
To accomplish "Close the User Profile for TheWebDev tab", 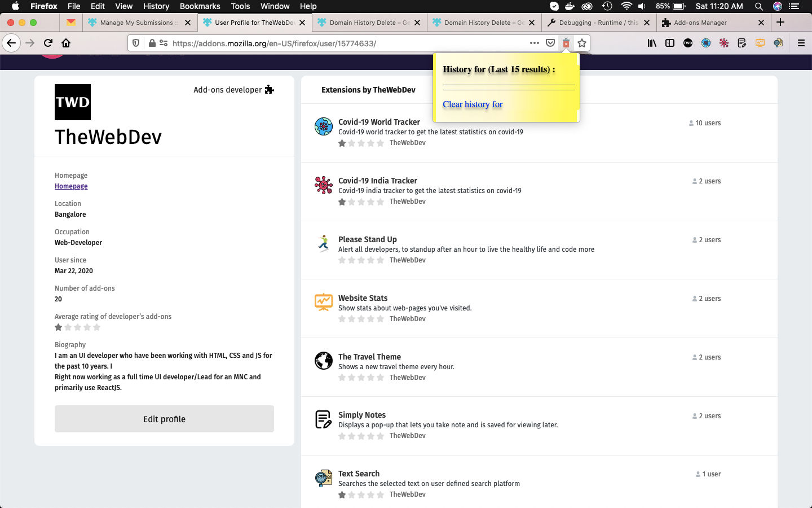I will coord(302,23).
